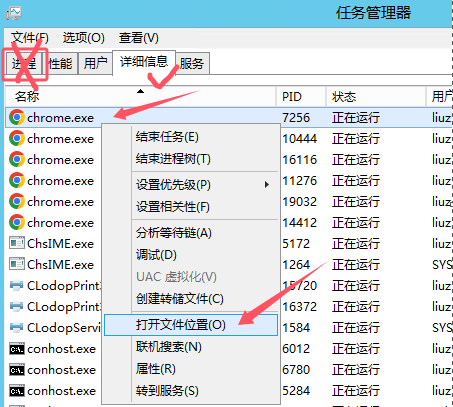The width and height of the screenshot is (453, 407).
Task: Select CLodopPrint icon with PID 16372
Action: (x=17, y=306)
